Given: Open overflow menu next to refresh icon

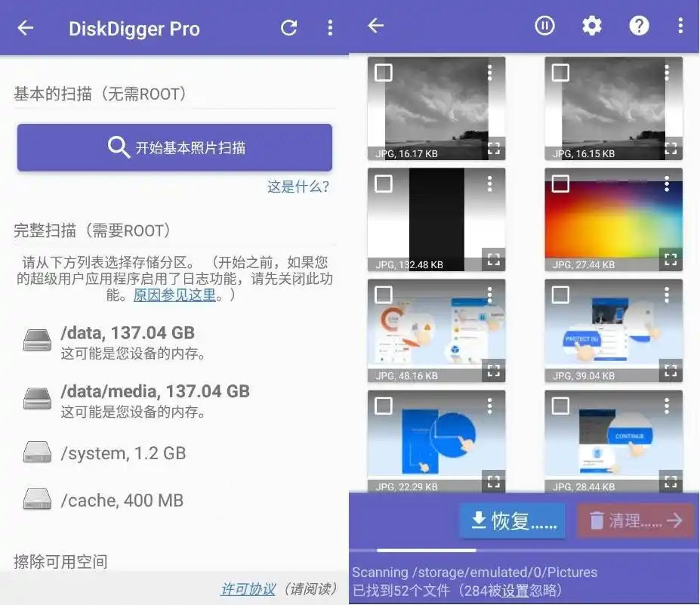Looking at the screenshot, I should [330, 28].
